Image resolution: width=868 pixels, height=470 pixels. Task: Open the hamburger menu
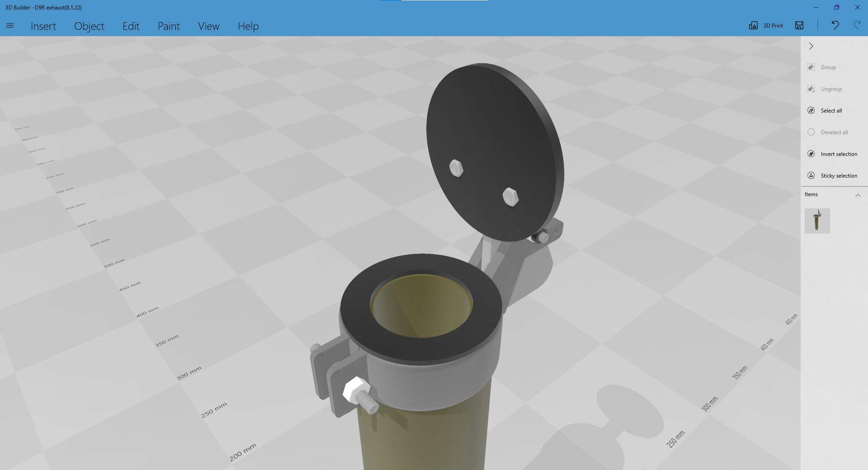(x=10, y=26)
